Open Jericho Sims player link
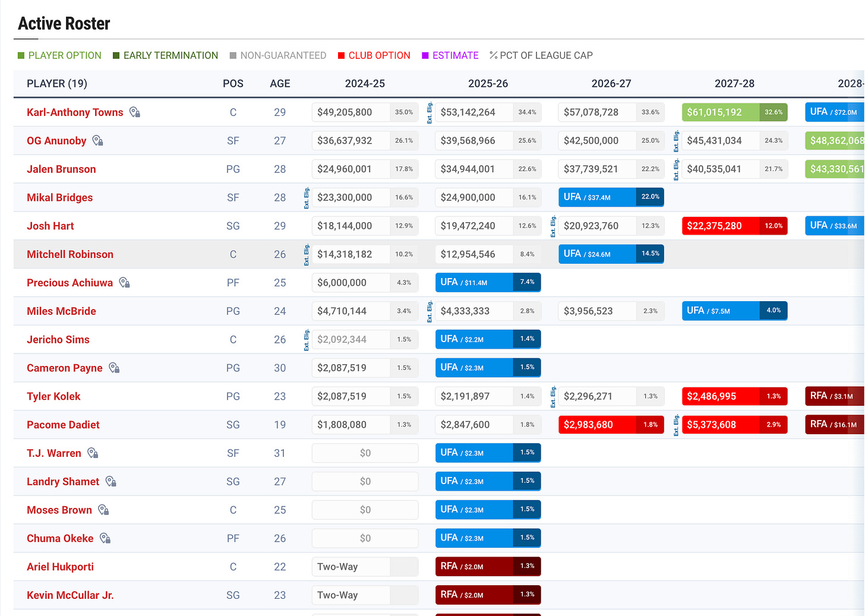The height and width of the screenshot is (616, 865). click(58, 340)
